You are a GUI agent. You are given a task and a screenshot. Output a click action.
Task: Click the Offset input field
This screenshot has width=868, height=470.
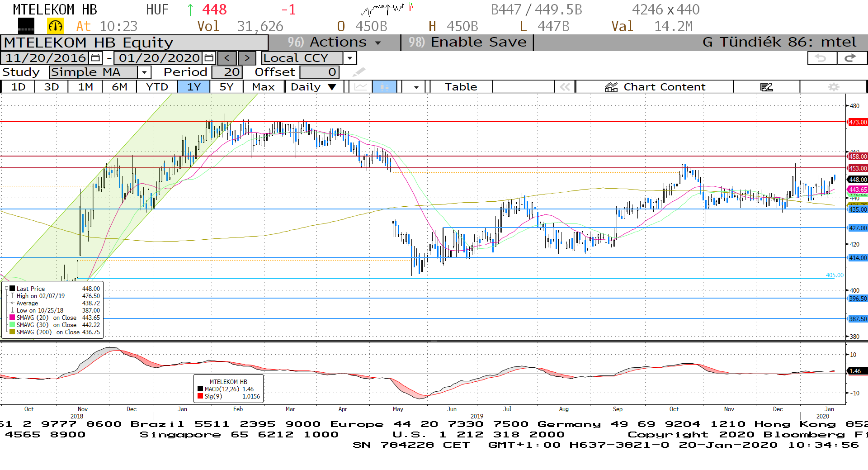pos(319,72)
